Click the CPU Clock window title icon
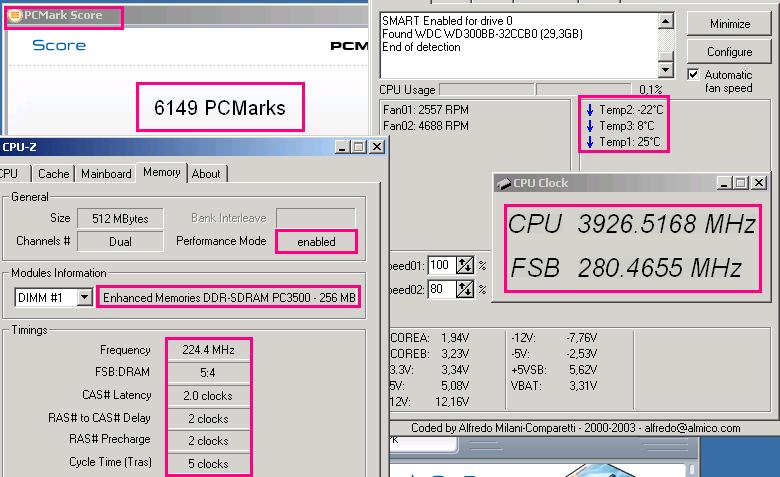This screenshot has width=780, height=477. (504, 184)
